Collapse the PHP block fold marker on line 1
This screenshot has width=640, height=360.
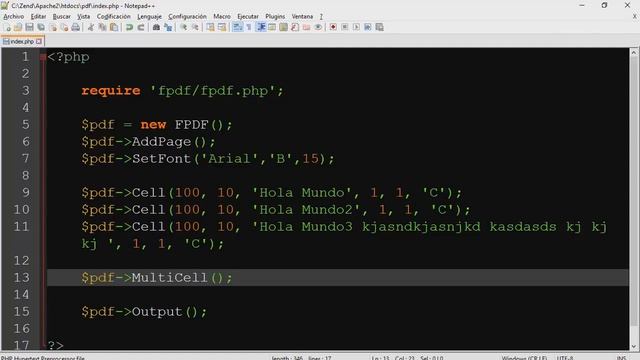click(43, 57)
